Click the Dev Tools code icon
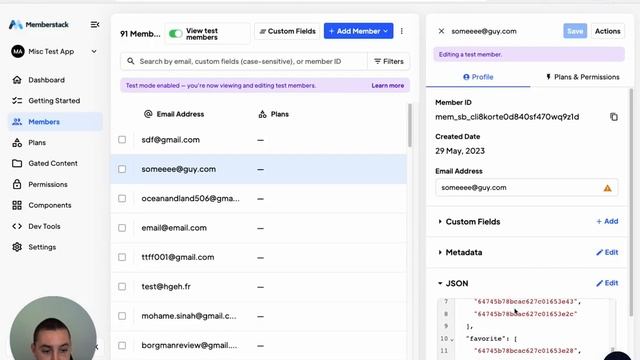640x360 pixels. point(17,226)
